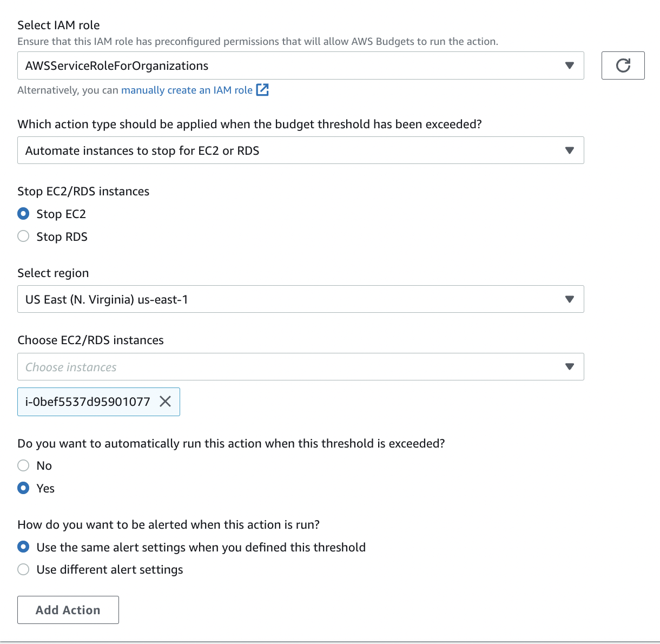Choose Yes for automatic action run
660x644 pixels.
(x=23, y=488)
